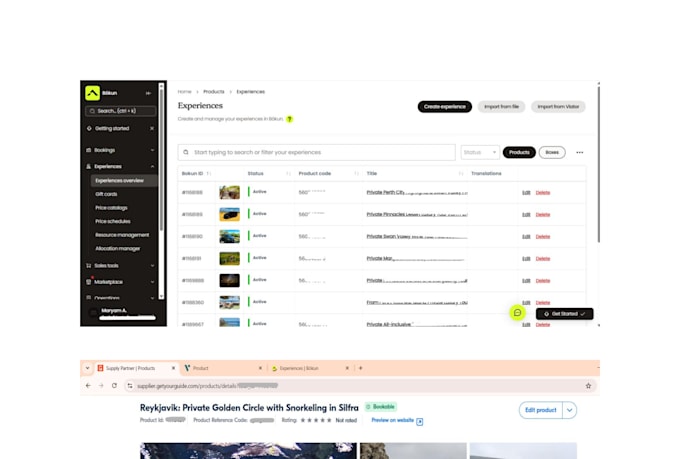Edit the Private Perth City experience
This screenshot has height=459, width=680.
pos(526,193)
